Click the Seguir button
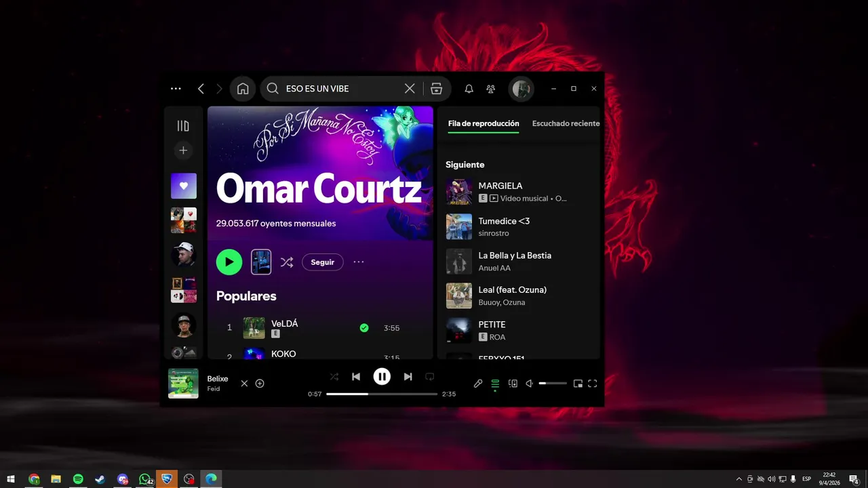Viewport: 868px width, 488px height. pyautogui.click(x=323, y=262)
